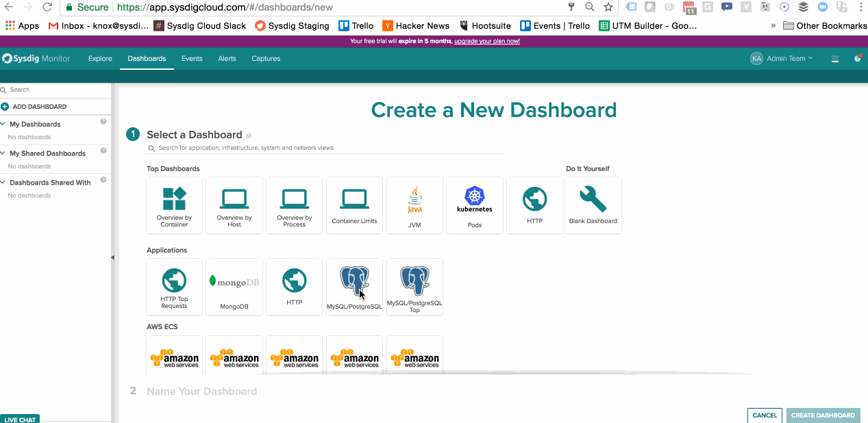
Task: Open the browser three-dot menu
Action: tap(860, 7)
